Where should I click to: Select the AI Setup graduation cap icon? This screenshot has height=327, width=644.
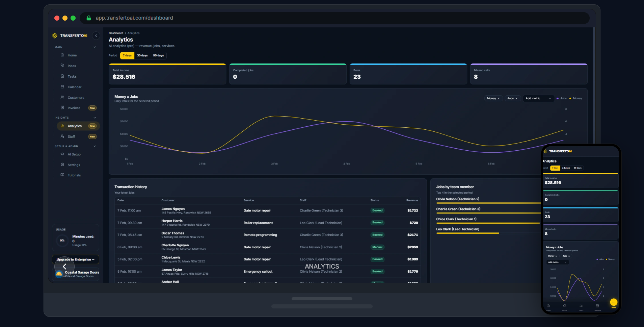click(x=63, y=154)
